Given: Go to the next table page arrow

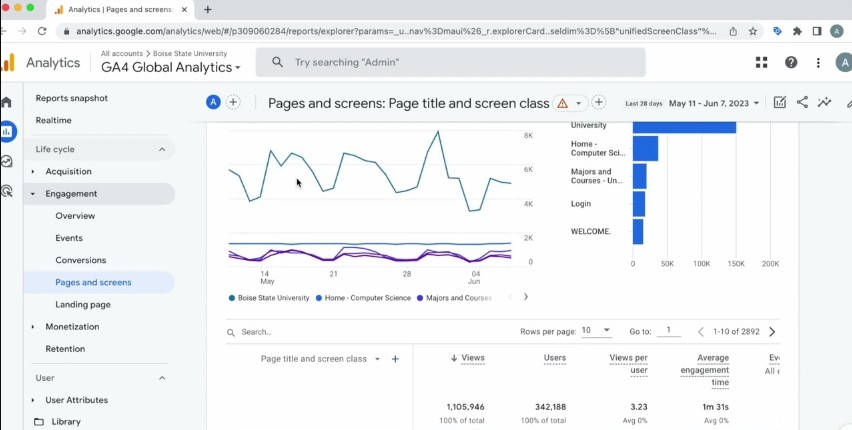Looking at the screenshot, I should [x=772, y=332].
